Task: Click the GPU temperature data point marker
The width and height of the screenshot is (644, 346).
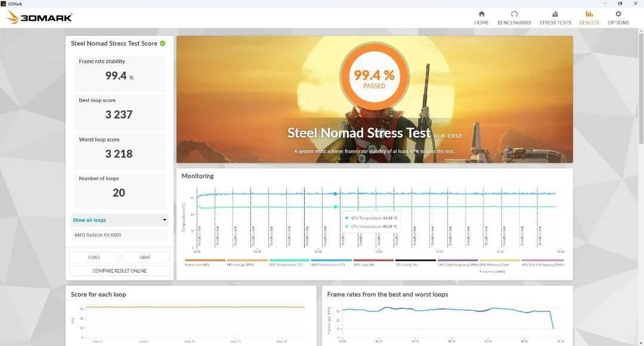Action: (335, 193)
